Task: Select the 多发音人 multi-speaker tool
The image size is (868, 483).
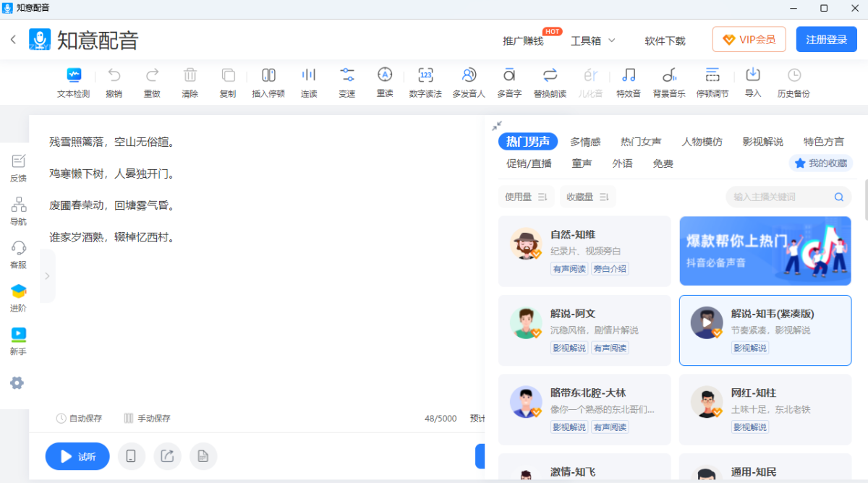Action: pos(469,75)
